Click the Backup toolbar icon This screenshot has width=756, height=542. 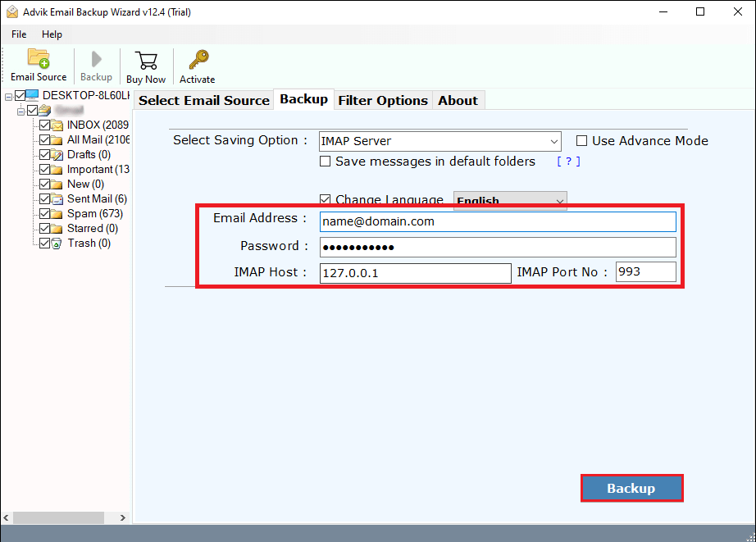96,59
